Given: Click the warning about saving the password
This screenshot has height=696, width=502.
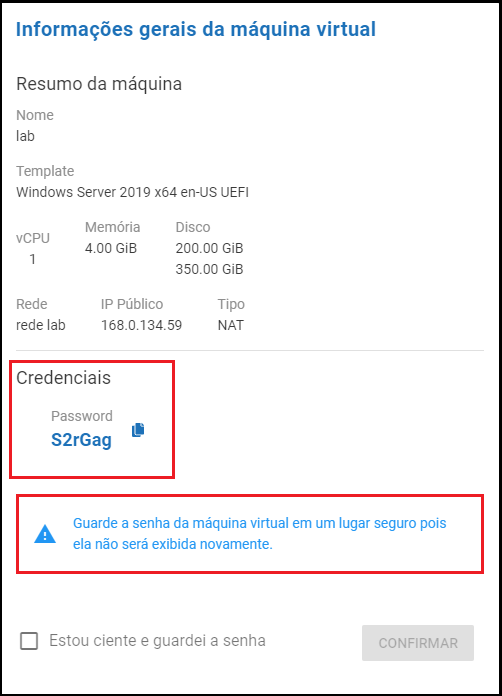Looking at the screenshot, I should click(x=260, y=534).
